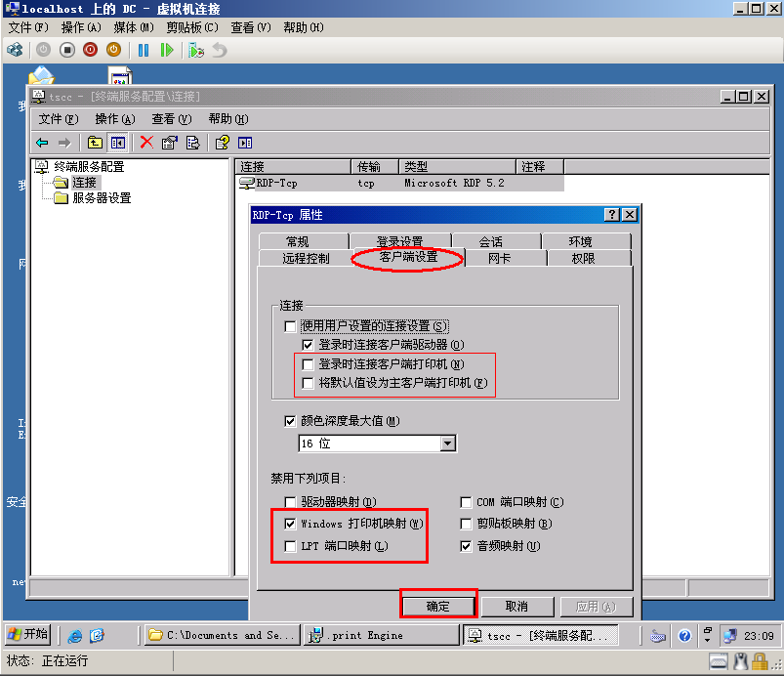Click the 应用 button
Screen dimensions: 784x676
point(596,607)
